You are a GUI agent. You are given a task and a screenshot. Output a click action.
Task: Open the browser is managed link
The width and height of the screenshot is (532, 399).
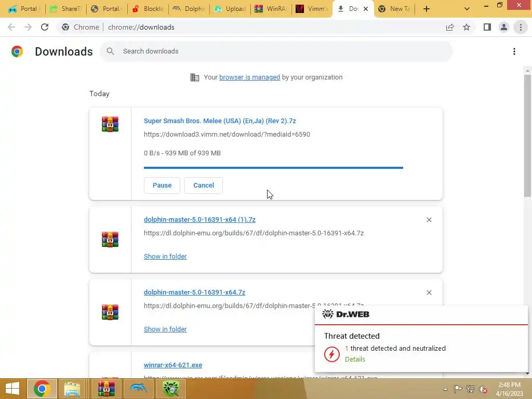(x=249, y=77)
